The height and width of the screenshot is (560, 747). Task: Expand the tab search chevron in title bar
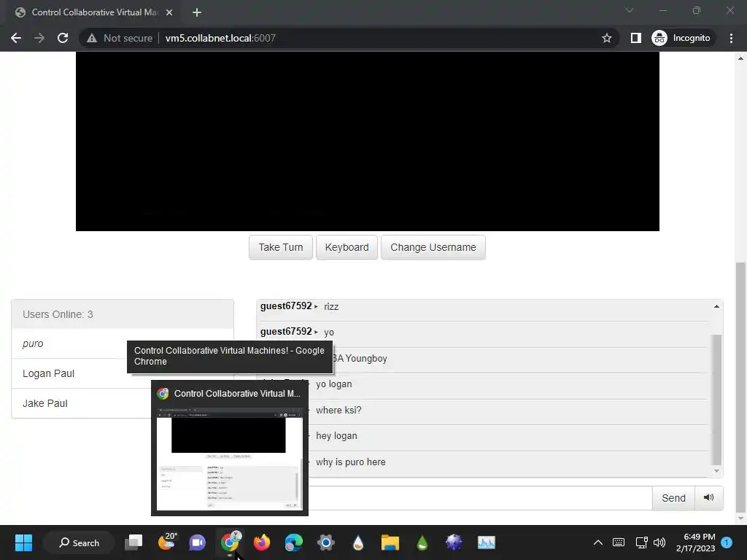pyautogui.click(x=630, y=10)
